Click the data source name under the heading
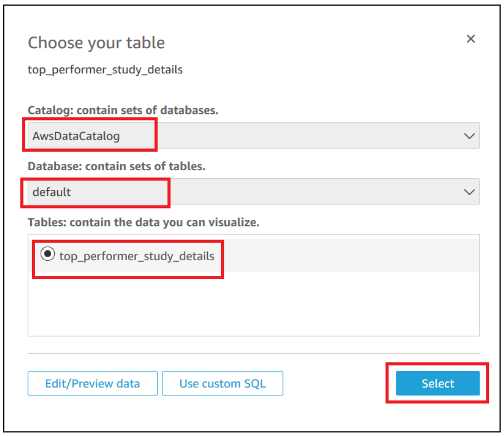The height and width of the screenshot is (437, 504). pos(105,70)
